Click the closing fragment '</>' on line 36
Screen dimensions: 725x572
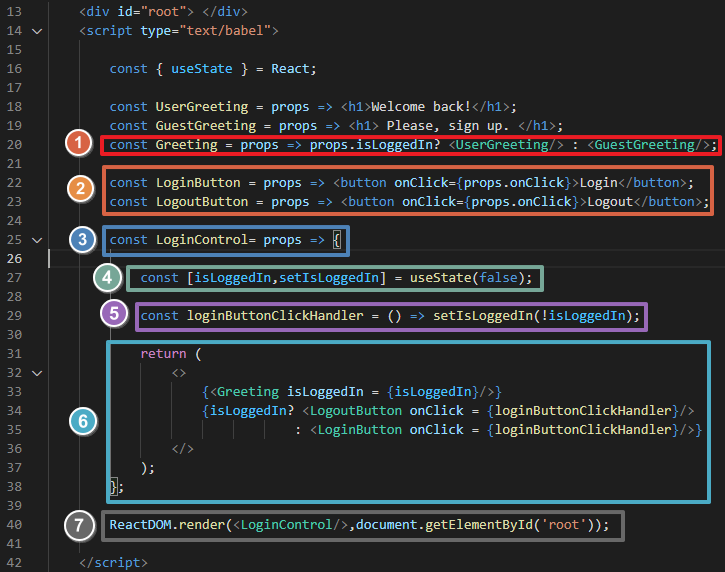click(x=183, y=449)
